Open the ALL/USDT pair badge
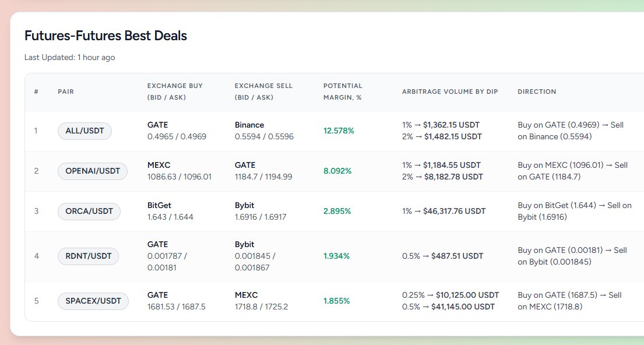This screenshot has height=345, width=644. pyautogui.click(x=85, y=131)
